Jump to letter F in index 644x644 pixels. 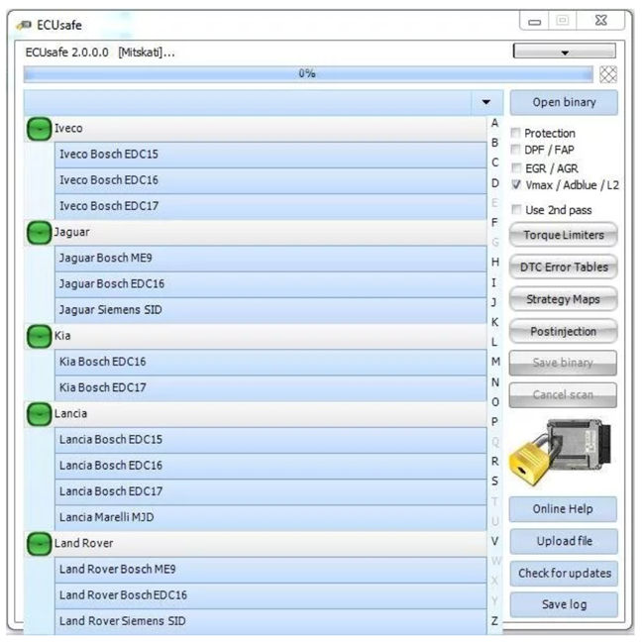coord(495,223)
